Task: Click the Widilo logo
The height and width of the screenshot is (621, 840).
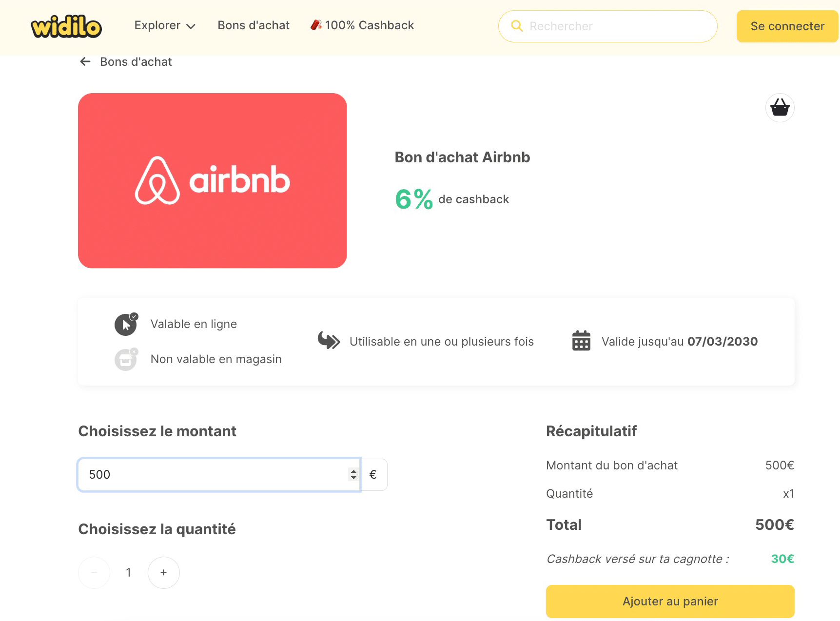Action: [x=66, y=26]
